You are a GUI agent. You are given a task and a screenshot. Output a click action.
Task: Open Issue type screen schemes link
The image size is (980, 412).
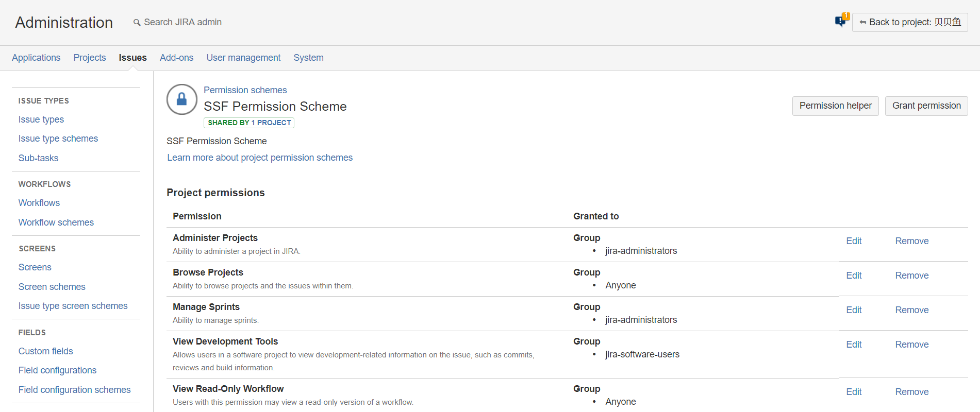tap(73, 306)
